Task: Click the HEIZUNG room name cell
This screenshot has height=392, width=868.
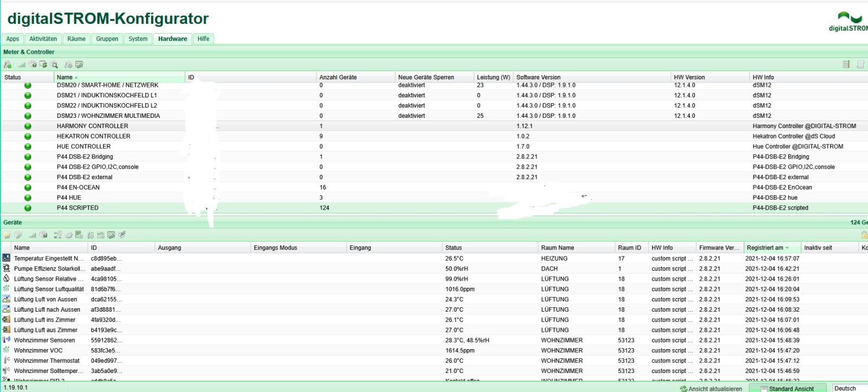Action: click(554, 258)
